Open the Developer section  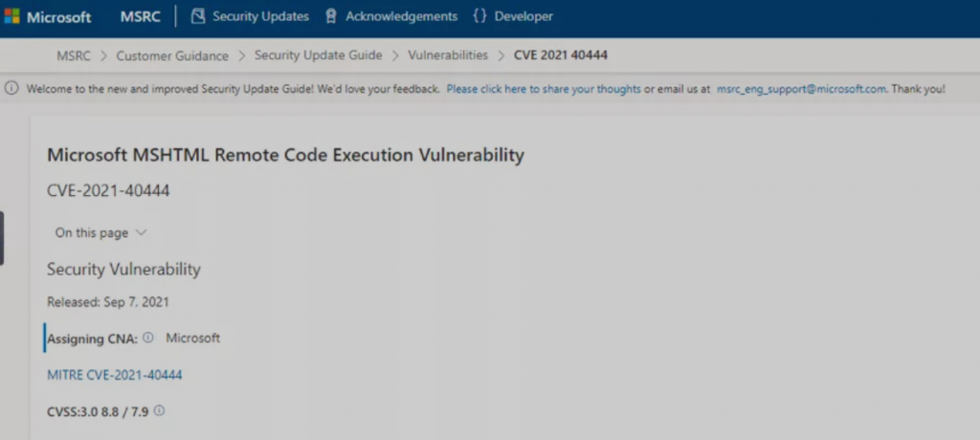pos(523,16)
